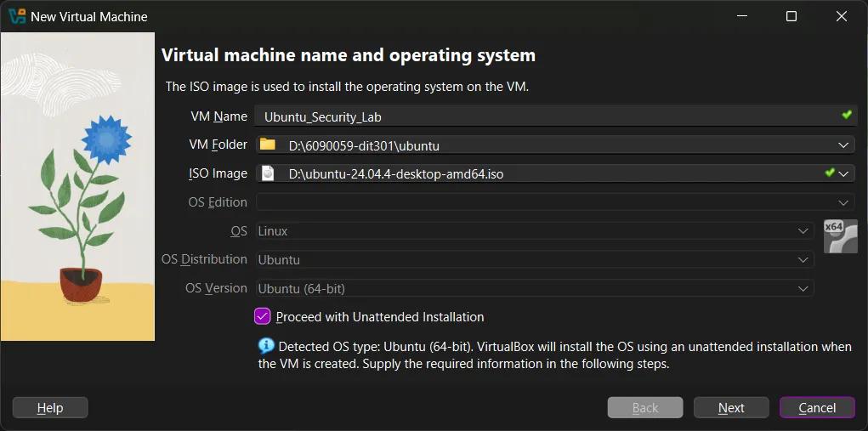Click the Back button

tap(645, 408)
